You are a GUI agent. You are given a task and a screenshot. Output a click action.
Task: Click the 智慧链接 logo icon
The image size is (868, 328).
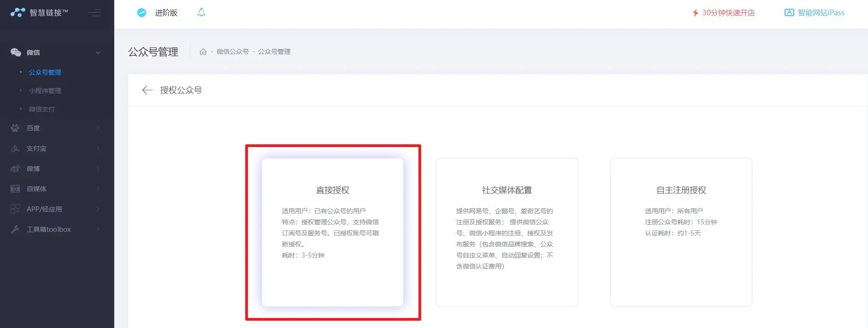point(18,12)
